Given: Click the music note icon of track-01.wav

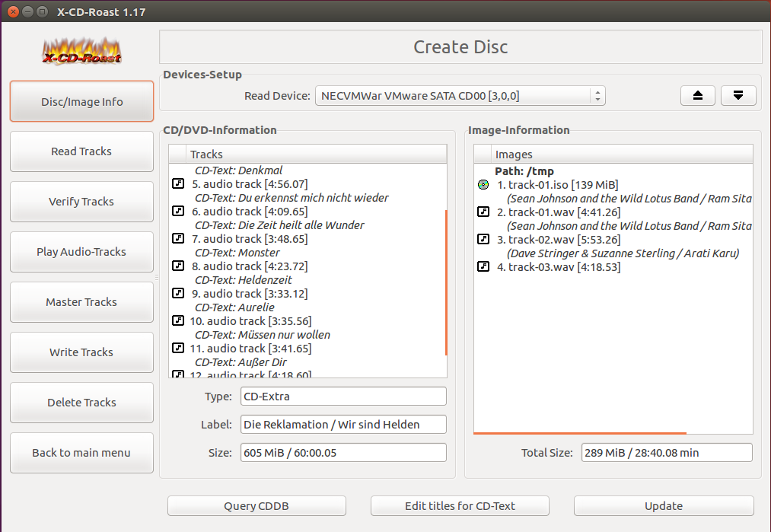Looking at the screenshot, I should click(x=483, y=212).
